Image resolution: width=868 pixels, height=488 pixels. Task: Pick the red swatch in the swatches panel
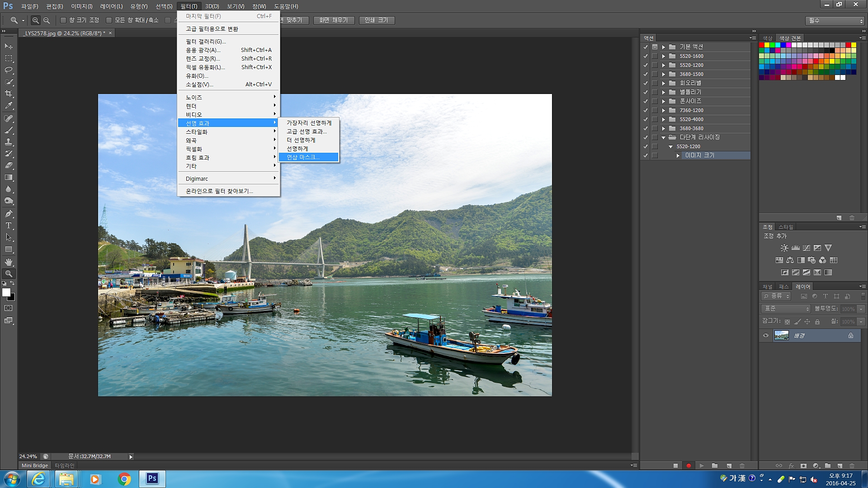(762, 45)
